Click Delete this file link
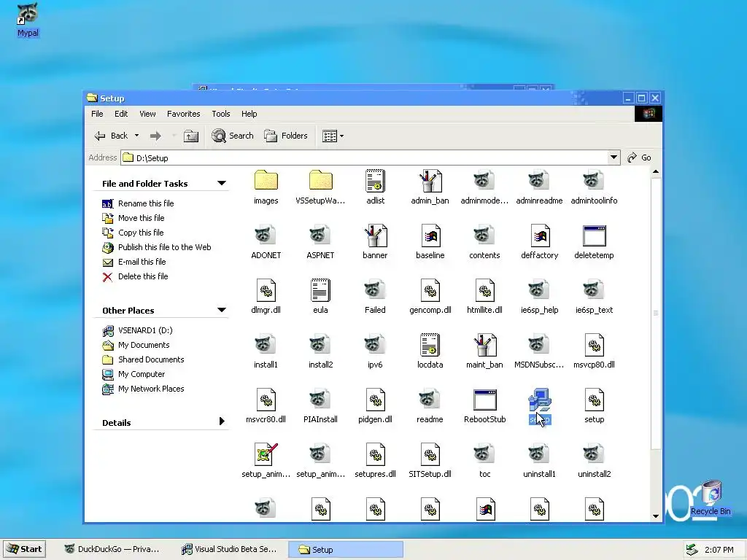 click(x=143, y=276)
